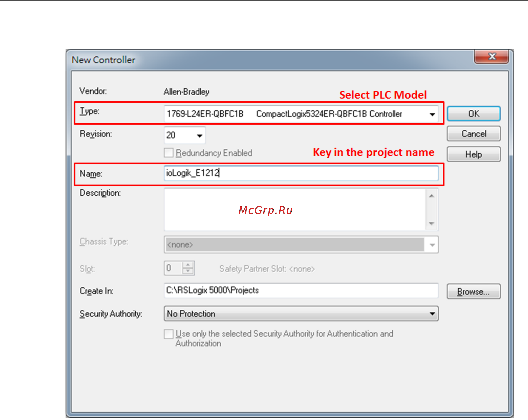Screen dimensions: 528x420
Task: Click the Slot number field
Action: pos(173,268)
